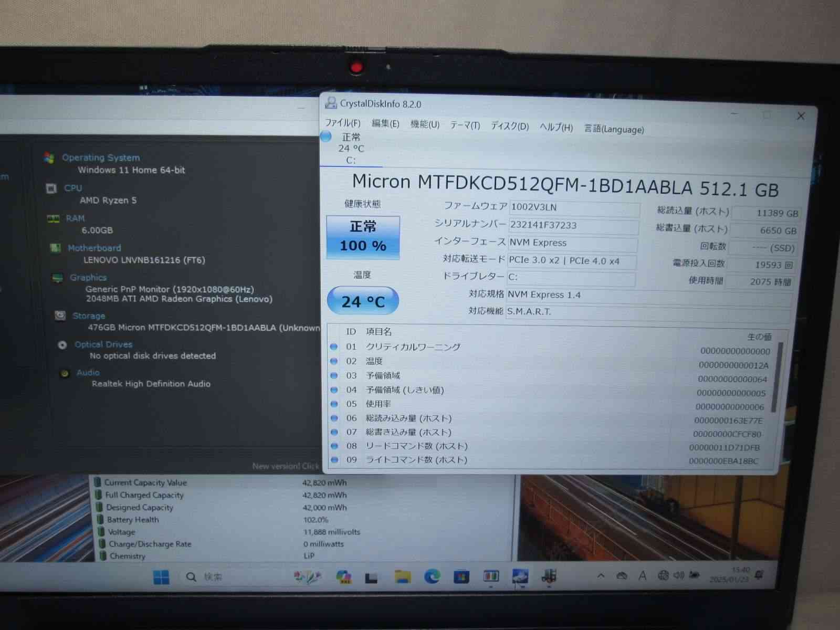Click the Battery Health value 102.0%

click(x=316, y=520)
